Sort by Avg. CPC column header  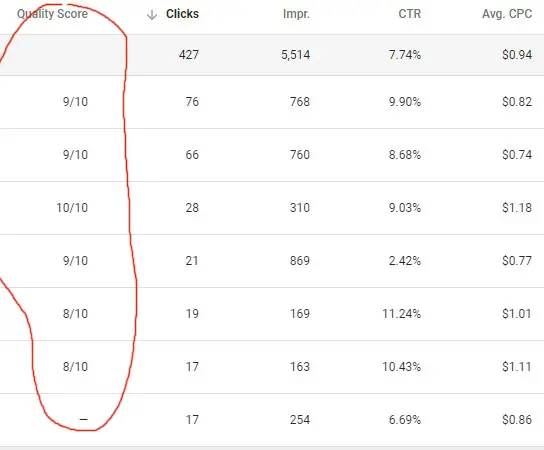click(507, 14)
